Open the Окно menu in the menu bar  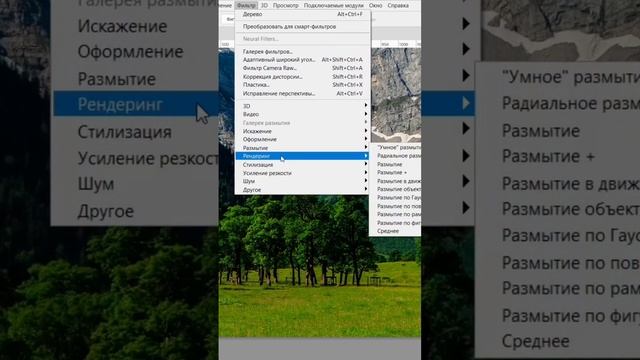coord(375,5)
